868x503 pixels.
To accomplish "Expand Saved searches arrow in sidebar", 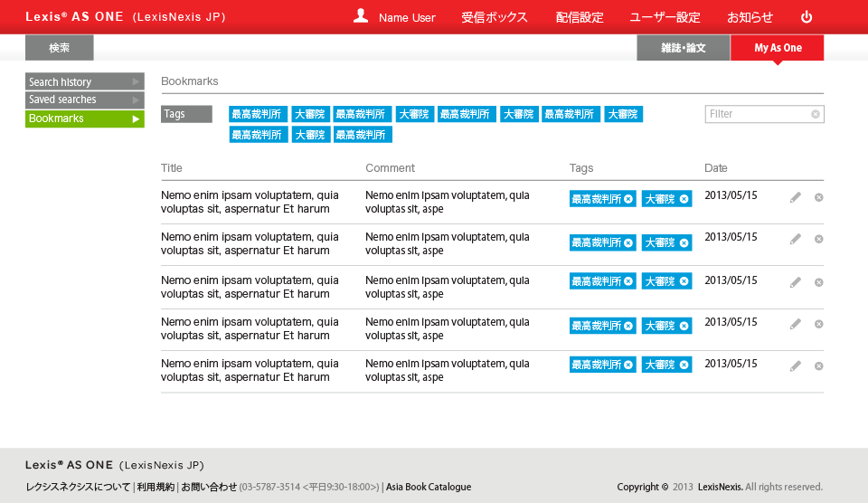I will tap(136, 100).
